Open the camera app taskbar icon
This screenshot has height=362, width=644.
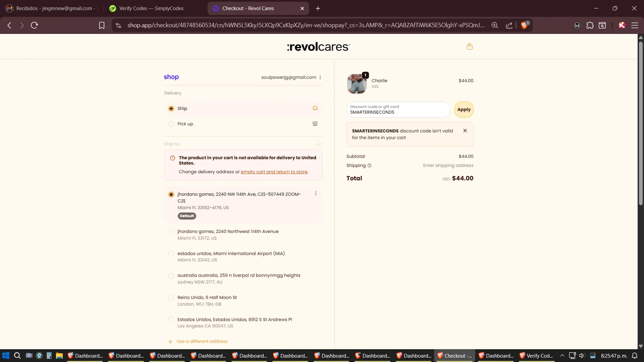(29, 356)
